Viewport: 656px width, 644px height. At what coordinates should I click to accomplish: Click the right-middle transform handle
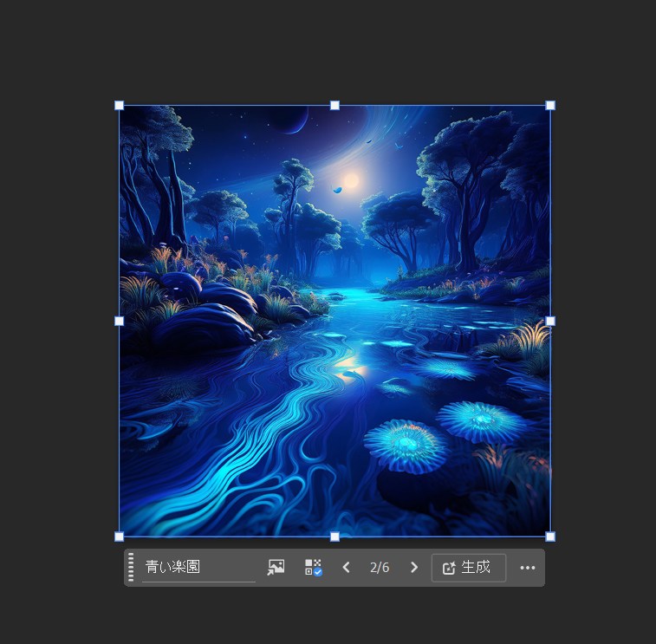550,321
